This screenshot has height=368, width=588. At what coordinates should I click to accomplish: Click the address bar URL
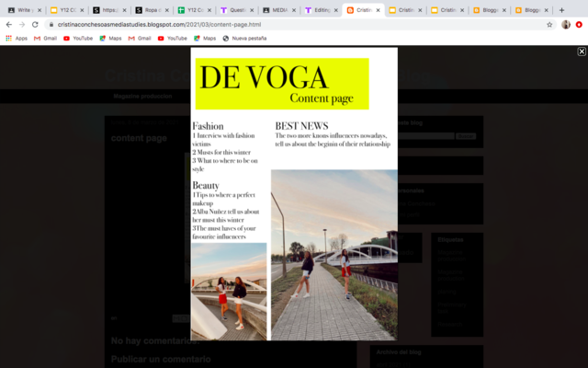tap(159, 25)
